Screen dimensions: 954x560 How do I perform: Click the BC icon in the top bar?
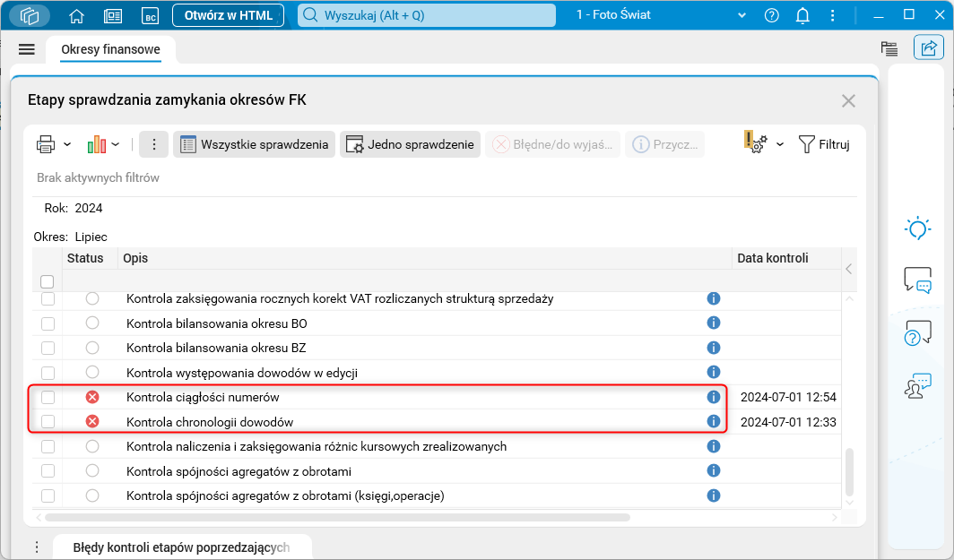tap(150, 15)
